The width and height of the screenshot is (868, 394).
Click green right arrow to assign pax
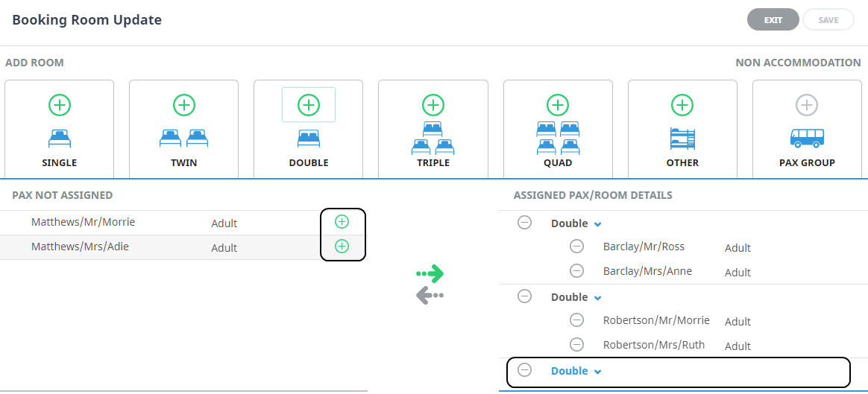[x=430, y=273]
